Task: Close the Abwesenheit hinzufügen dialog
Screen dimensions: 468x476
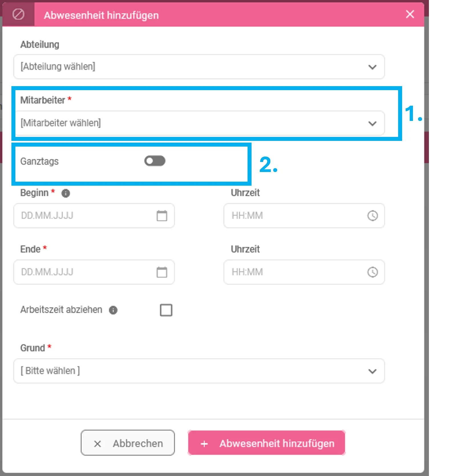Action: (410, 14)
